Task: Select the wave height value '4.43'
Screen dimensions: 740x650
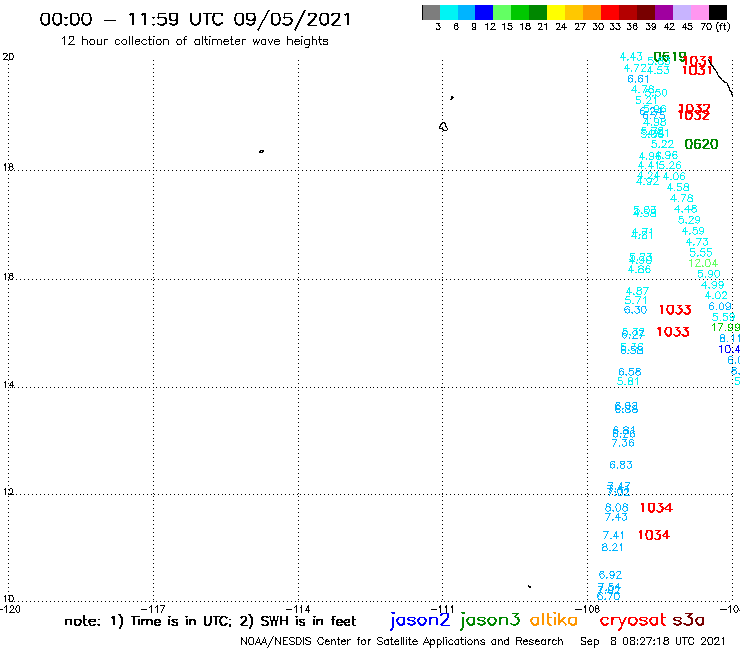Action: (x=631, y=57)
